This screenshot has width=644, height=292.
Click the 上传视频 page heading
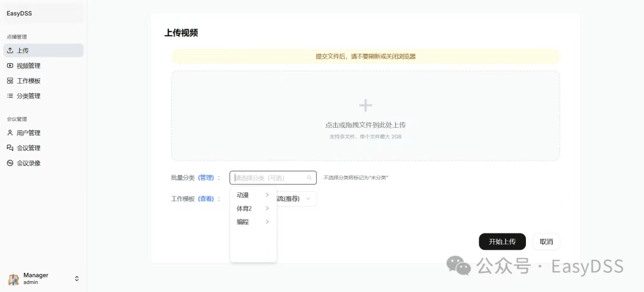(181, 33)
